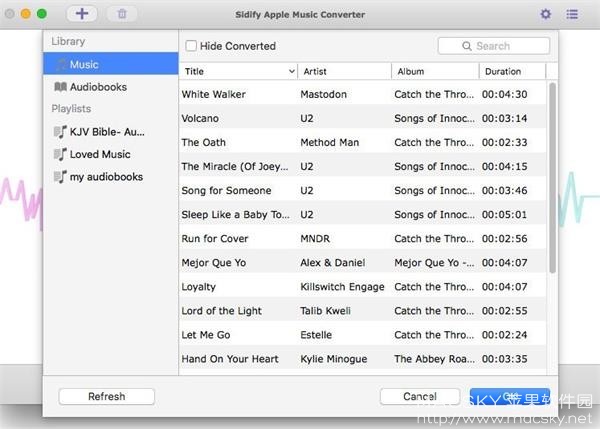Select The Oath track row
This screenshot has height=429, width=600.
click(x=363, y=142)
